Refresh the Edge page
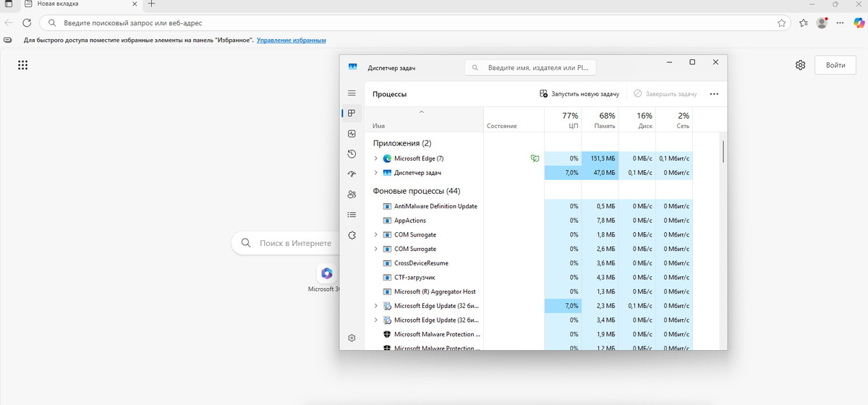This screenshot has width=868, height=405. point(27,23)
